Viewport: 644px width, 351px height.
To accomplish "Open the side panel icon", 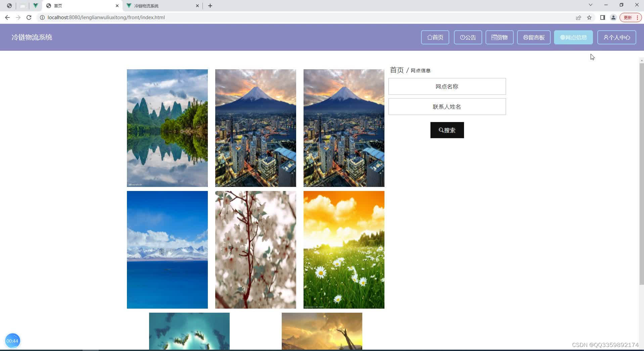I will pyautogui.click(x=603, y=17).
